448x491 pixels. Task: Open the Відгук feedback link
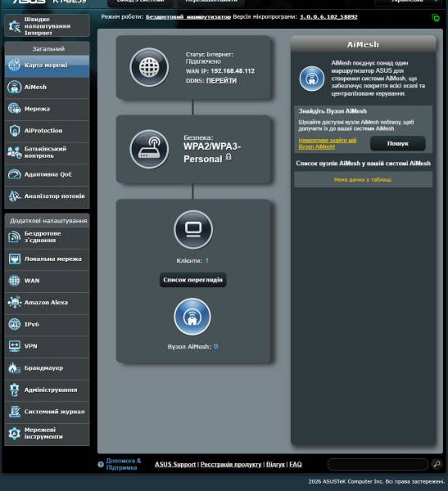[275, 464]
